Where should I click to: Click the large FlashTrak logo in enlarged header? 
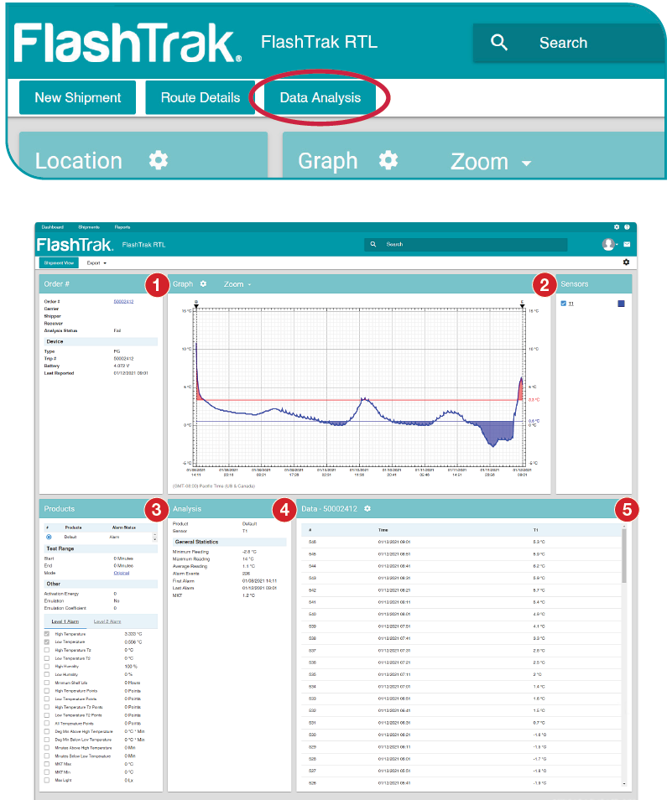coord(128,43)
